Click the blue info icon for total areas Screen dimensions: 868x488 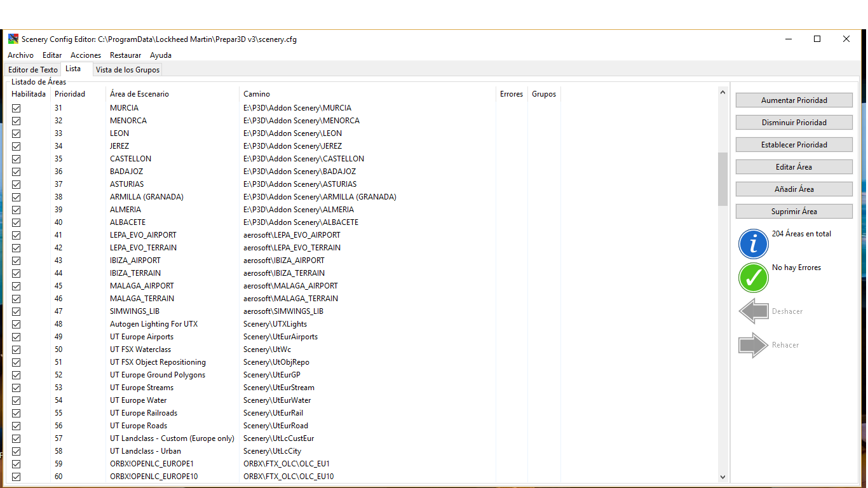(753, 244)
